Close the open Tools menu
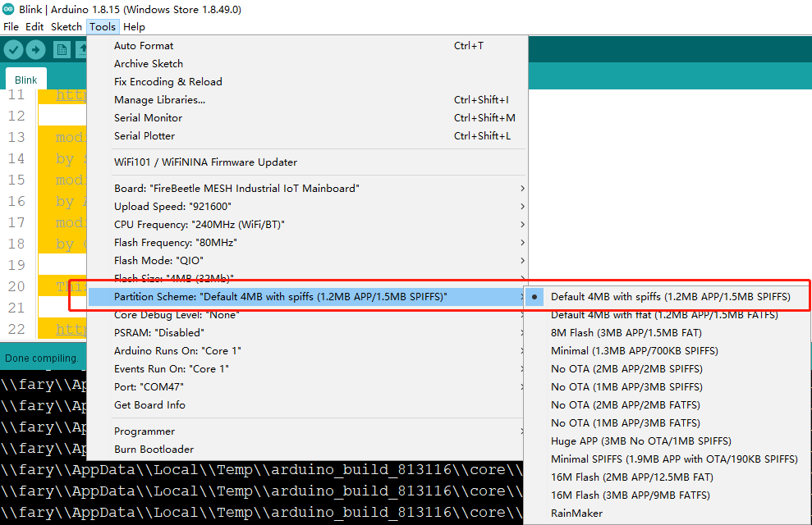Image resolution: width=812 pixels, height=525 pixels. coord(103,27)
